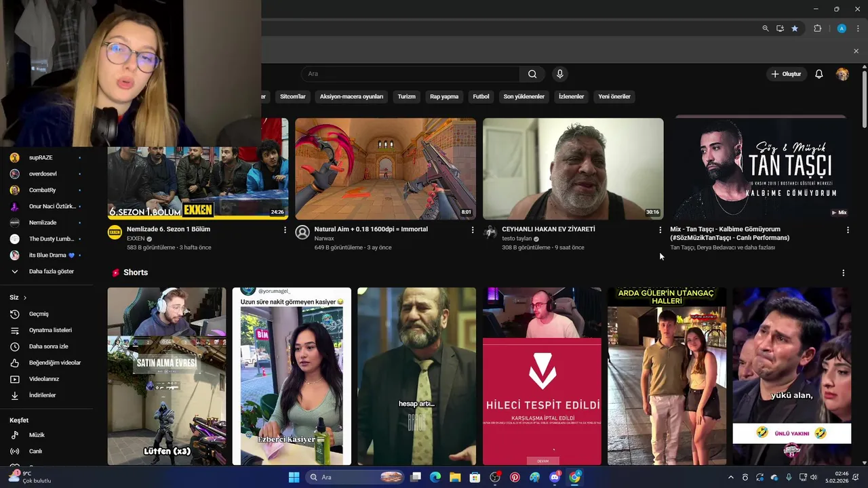
Task: Play the Ezberci Kasiyer short
Action: point(292,376)
